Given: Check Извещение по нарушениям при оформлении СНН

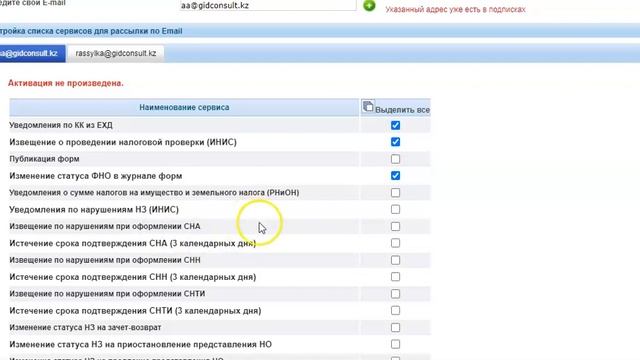Looking at the screenshot, I should tap(395, 260).
